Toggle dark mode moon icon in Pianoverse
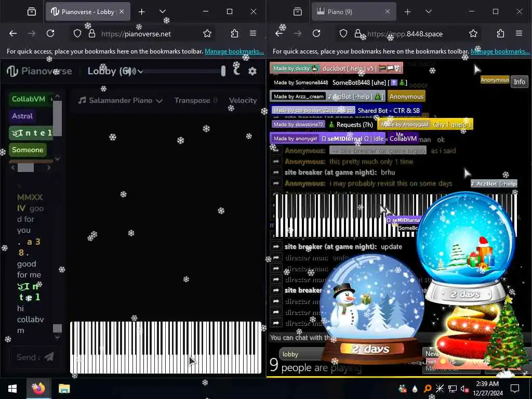This screenshot has width=532, height=399. tap(237, 71)
